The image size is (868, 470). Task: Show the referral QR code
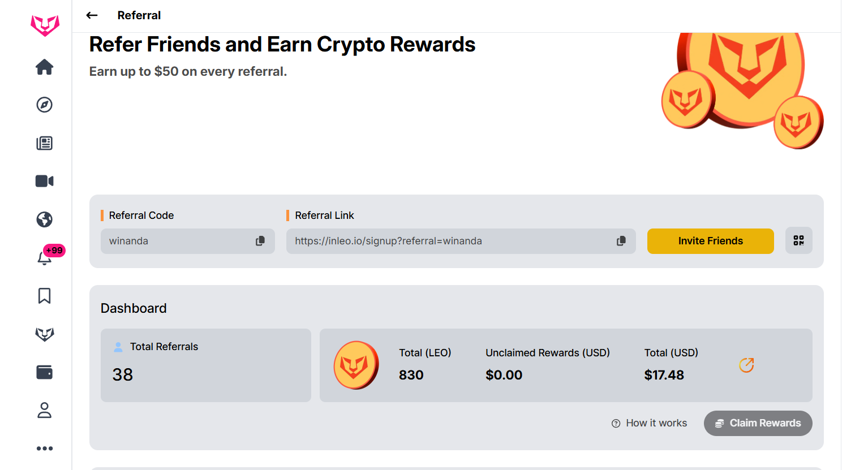coord(798,240)
